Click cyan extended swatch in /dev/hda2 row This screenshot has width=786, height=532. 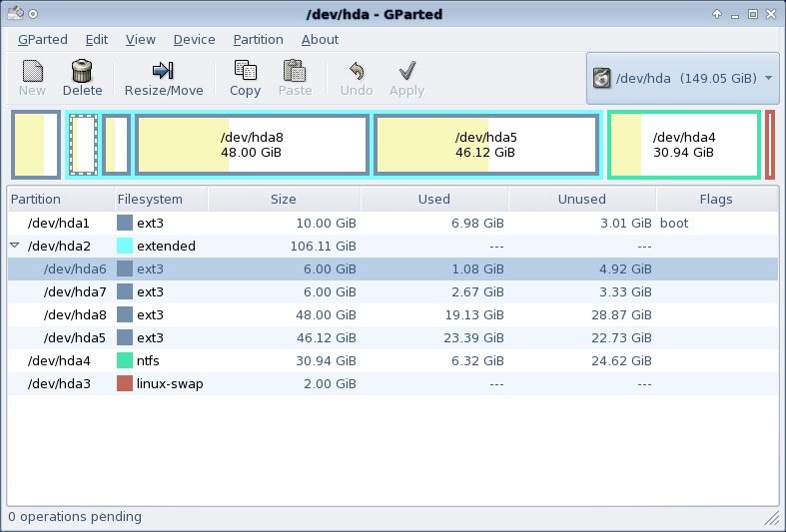coord(124,246)
